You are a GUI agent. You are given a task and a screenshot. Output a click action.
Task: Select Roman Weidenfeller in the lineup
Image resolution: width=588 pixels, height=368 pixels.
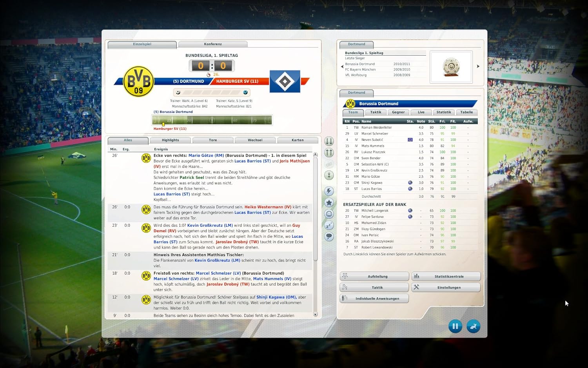pyautogui.click(x=410, y=128)
